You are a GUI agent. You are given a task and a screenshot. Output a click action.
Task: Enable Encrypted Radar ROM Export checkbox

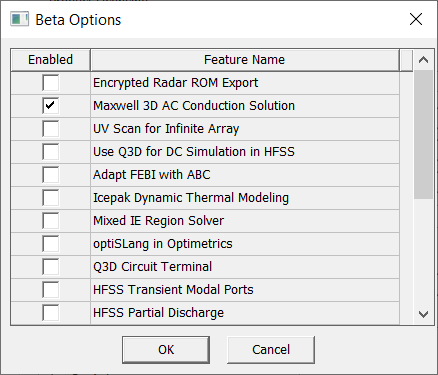tap(51, 83)
